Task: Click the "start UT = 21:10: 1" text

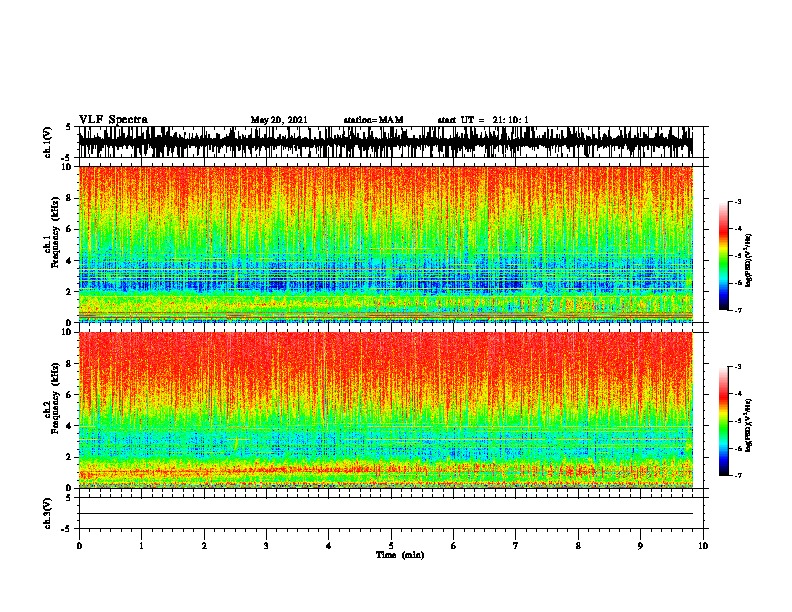Action: [483, 120]
